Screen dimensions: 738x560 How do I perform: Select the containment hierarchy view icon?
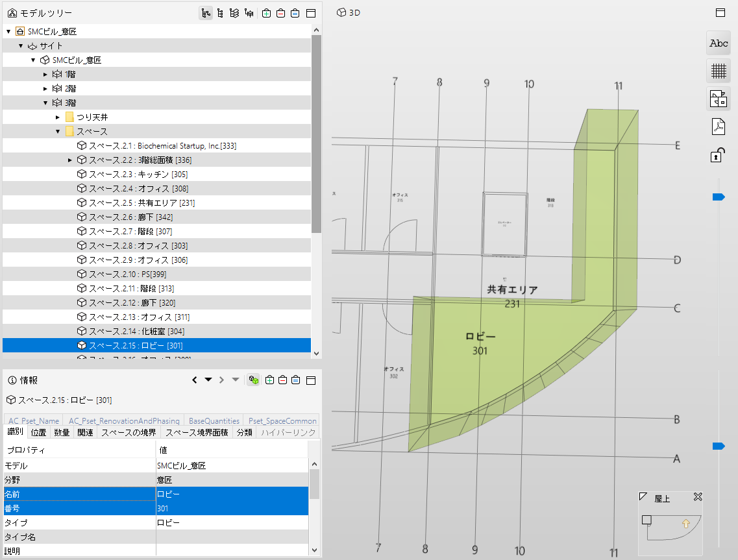(x=206, y=13)
